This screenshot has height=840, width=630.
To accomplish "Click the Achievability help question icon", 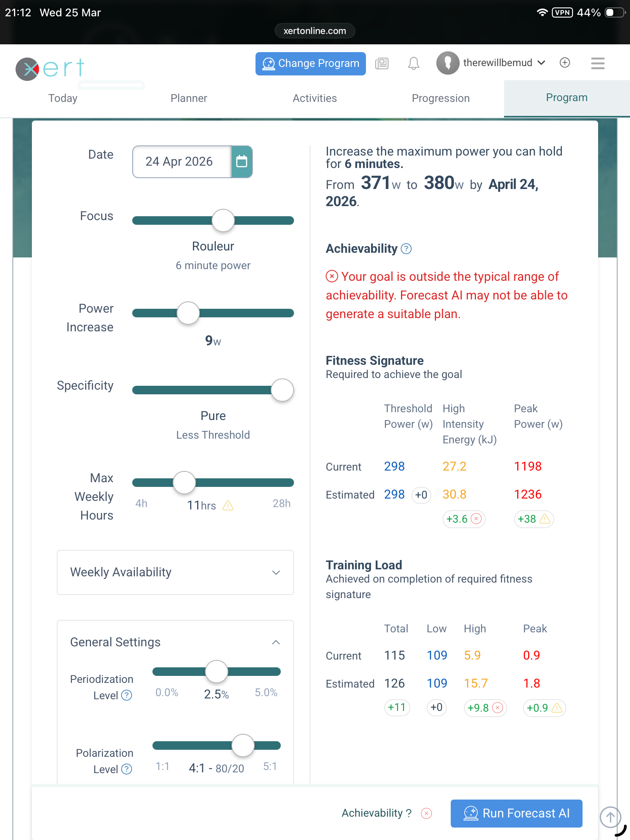I will coord(406,249).
